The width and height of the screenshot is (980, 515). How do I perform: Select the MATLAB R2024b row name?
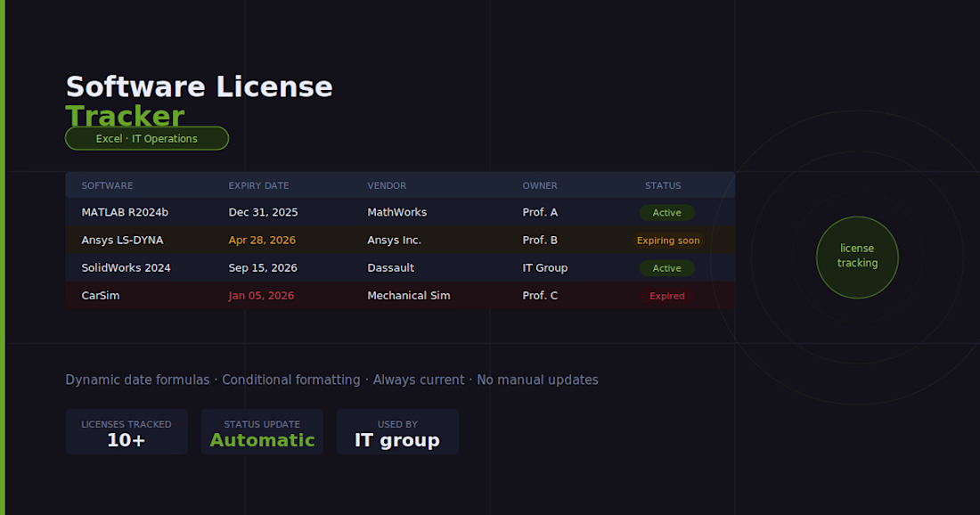(x=125, y=212)
